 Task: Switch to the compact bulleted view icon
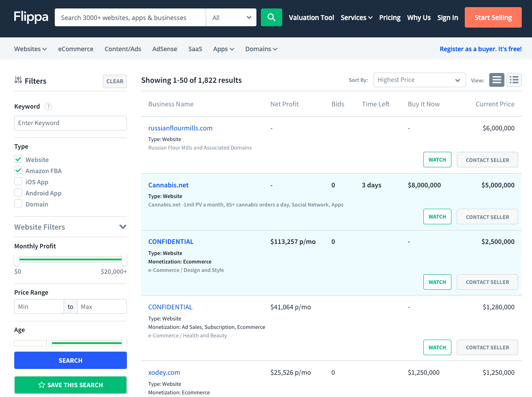pyautogui.click(x=514, y=80)
